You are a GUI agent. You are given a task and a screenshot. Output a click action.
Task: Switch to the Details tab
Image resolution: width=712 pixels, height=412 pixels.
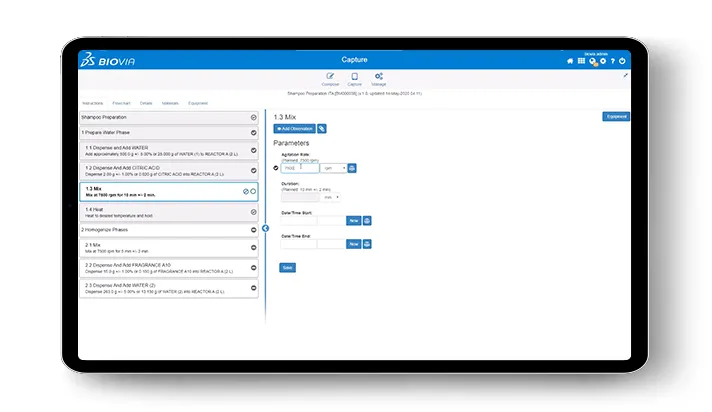click(146, 104)
